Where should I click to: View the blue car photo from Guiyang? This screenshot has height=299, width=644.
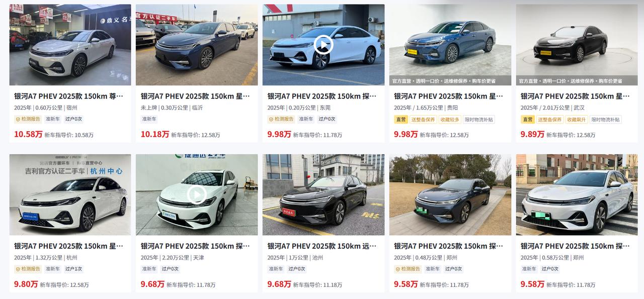450,45
